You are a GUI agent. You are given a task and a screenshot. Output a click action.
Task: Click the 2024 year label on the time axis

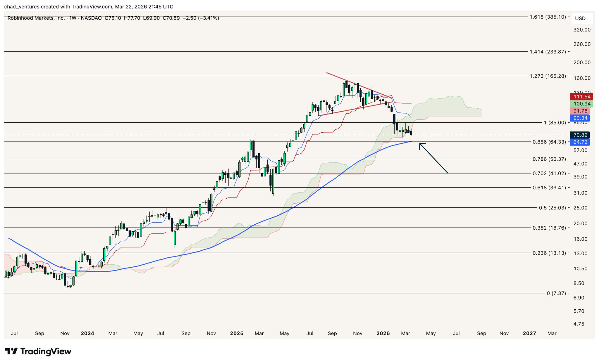(87, 333)
